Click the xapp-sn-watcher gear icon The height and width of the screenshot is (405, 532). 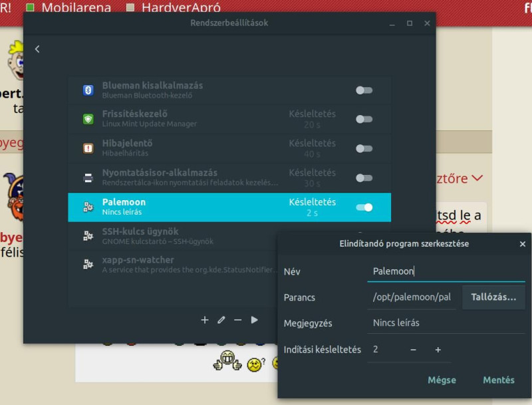(88, 264)
